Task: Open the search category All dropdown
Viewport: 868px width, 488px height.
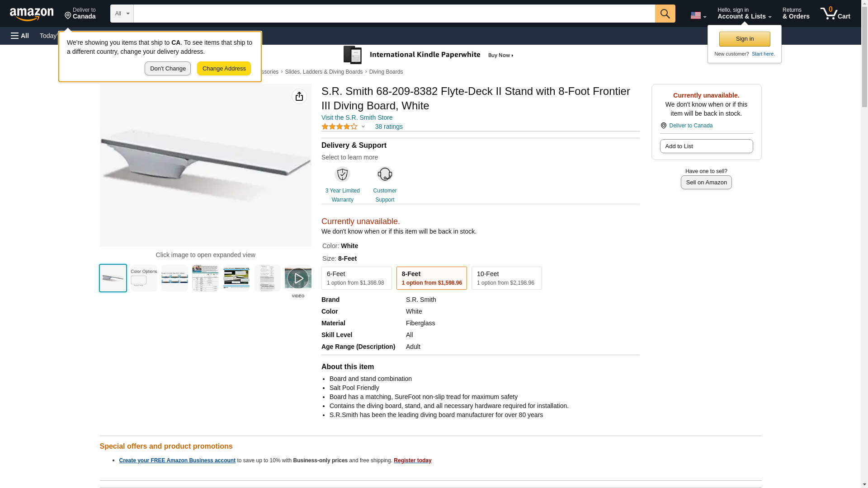Action: (x=122, y=14)
